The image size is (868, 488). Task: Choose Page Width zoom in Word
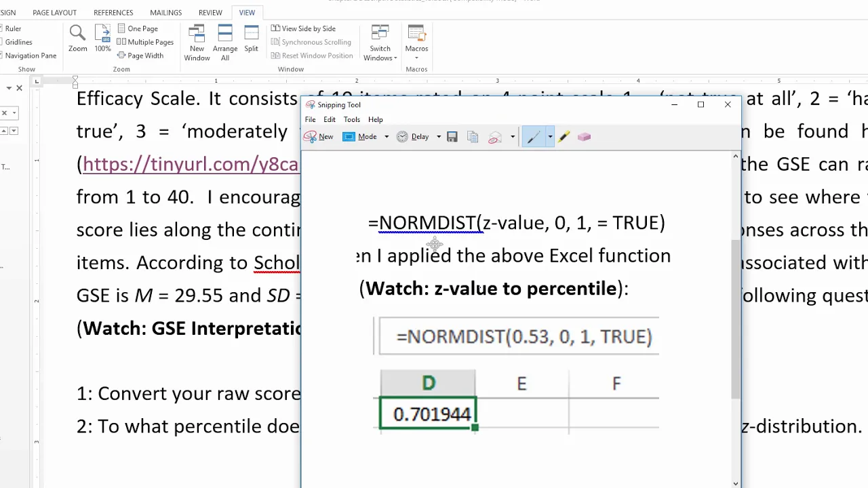140,56
